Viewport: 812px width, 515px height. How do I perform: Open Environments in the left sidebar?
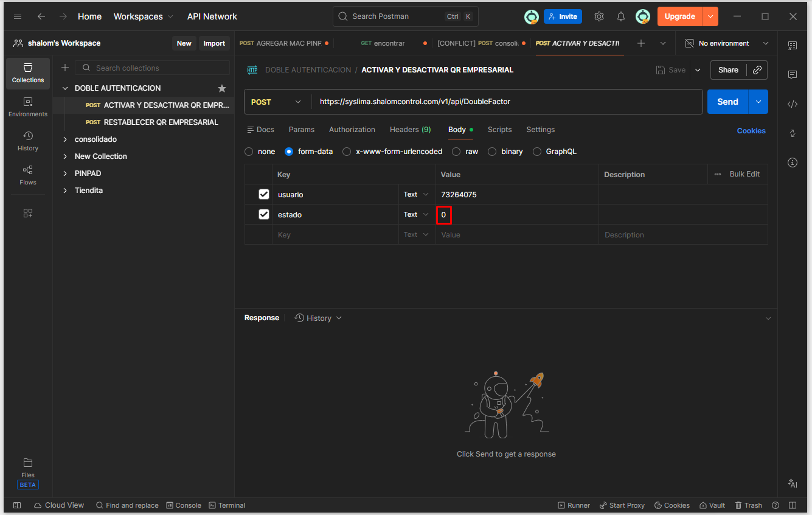(28, 107)
